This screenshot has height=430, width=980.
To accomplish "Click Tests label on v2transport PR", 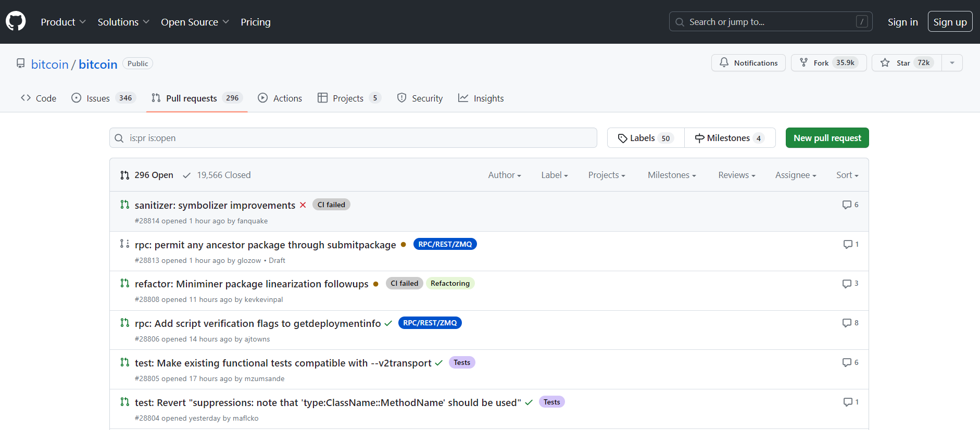I will click(x=462, y=362).
